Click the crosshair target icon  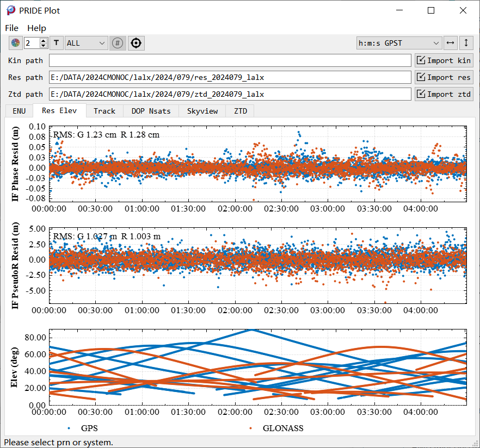pos(136,43)
